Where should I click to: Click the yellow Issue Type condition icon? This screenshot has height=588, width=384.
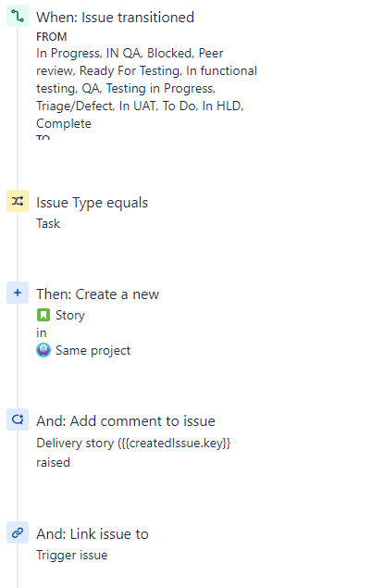(x=18, y=201)
